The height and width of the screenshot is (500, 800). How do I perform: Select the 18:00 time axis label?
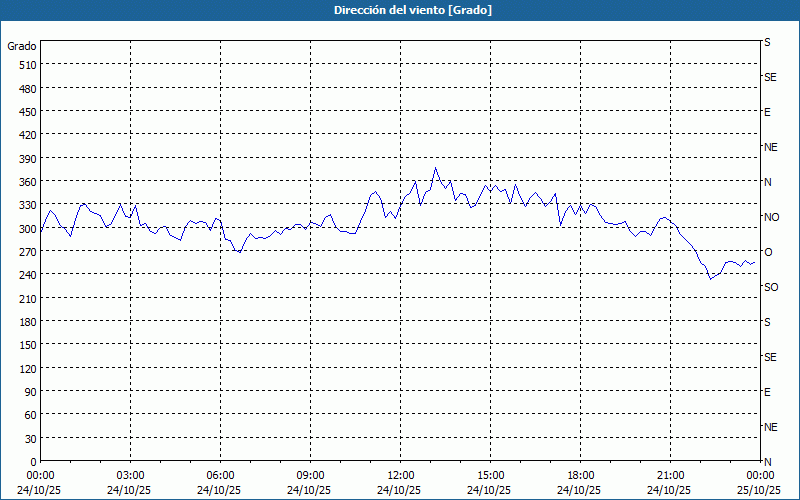pyautogui.click(x=580, y=475)
